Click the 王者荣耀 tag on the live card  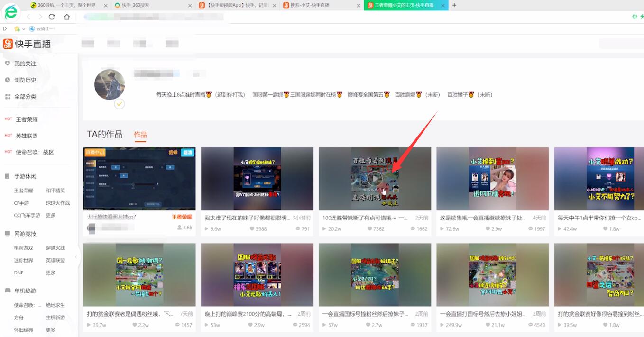(182, 217)
